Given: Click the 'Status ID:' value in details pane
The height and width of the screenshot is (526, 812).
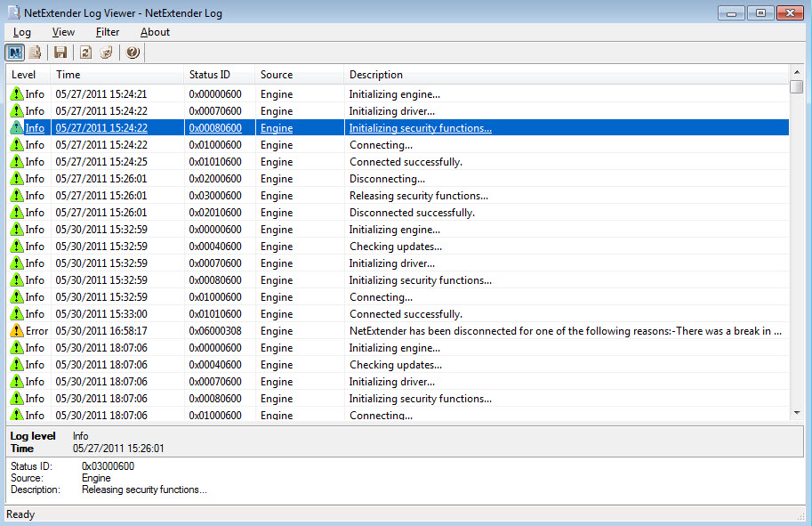Looking at the screenshot, I should pyautogui.click(x=108, y=465).
